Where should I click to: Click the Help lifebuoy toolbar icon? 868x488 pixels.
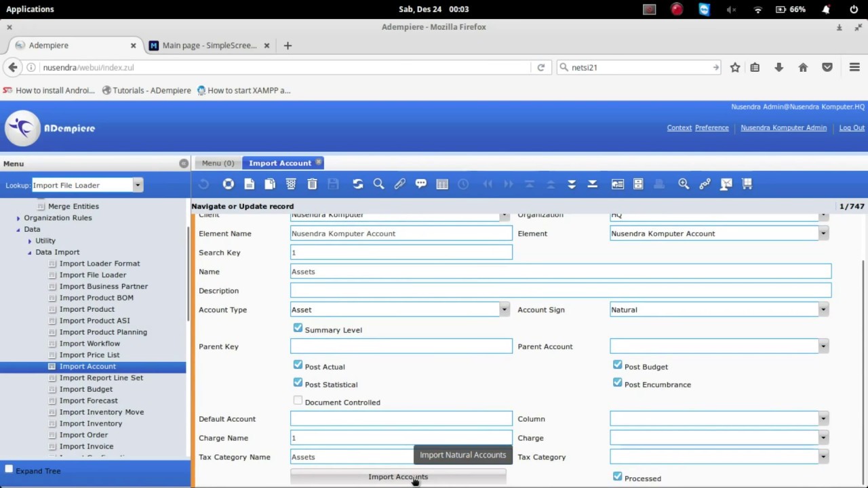point(229,184)
